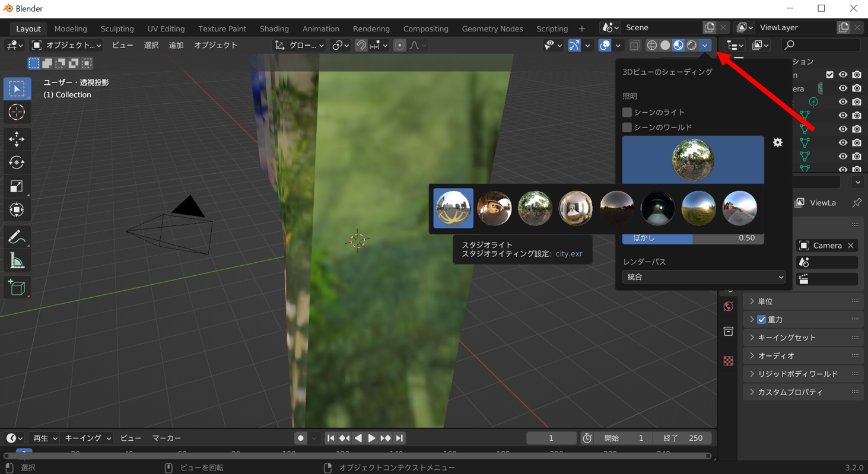
Task: Choose the set-new selection mode icon
Action: point(34,63)
